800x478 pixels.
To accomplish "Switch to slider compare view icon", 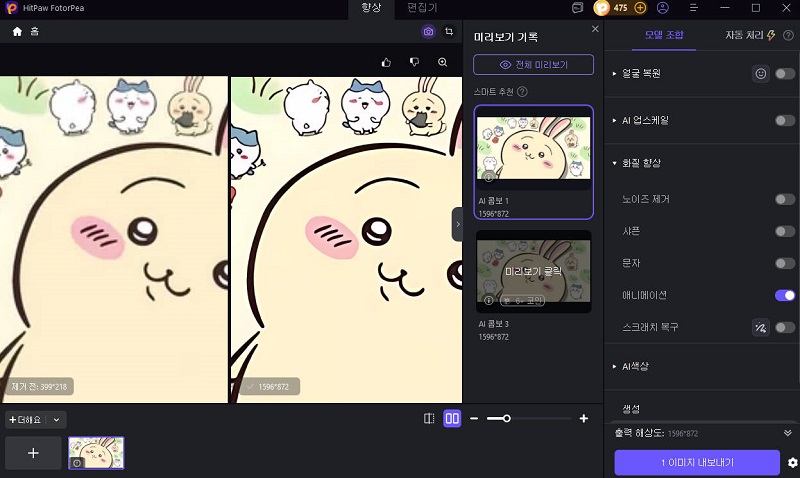I will coord(429,418).
